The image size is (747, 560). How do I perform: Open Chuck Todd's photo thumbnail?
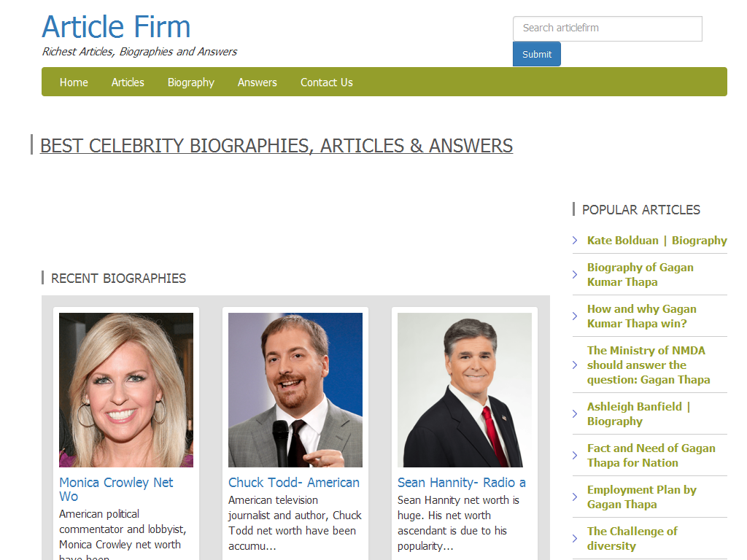tap(295, 390)
